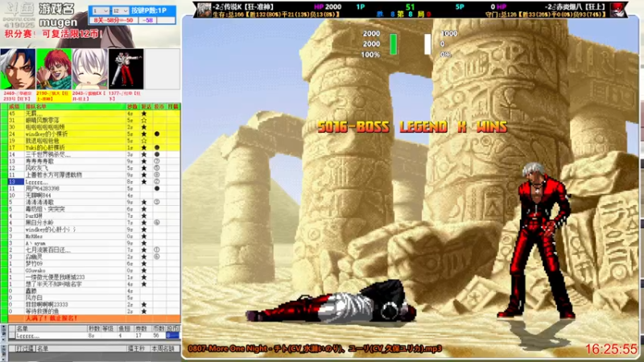644x362 pixels.
Task: Select the row 无聊啊844
Action: tap(94, 195)
